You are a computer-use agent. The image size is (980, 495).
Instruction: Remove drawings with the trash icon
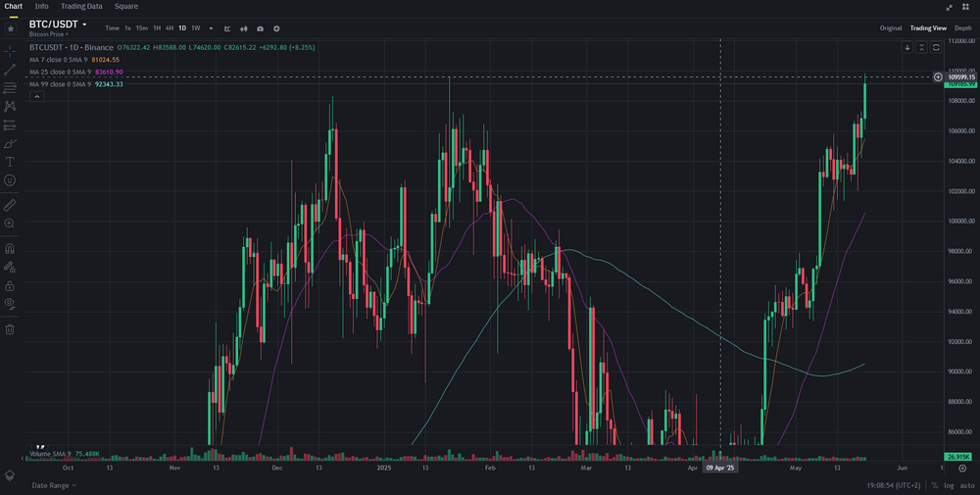pyautogui.click(x=10, y=328)
